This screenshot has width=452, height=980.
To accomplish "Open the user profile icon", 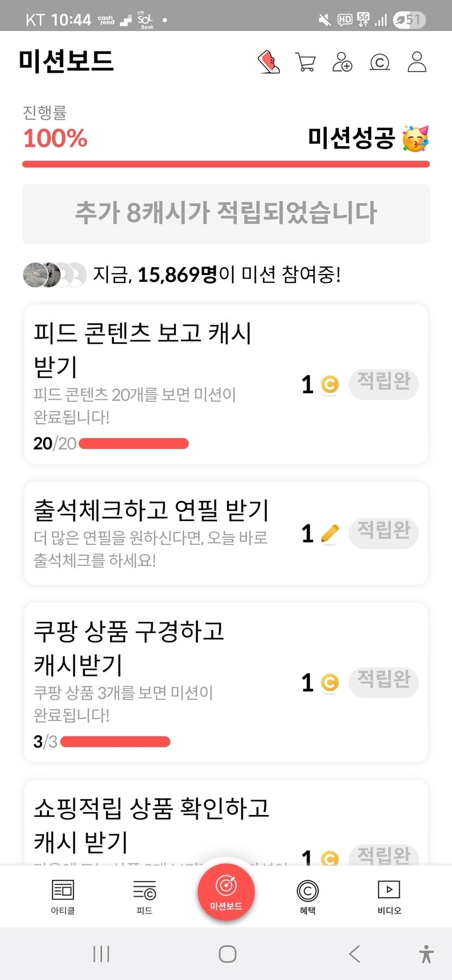I will (x=417, y=62).
